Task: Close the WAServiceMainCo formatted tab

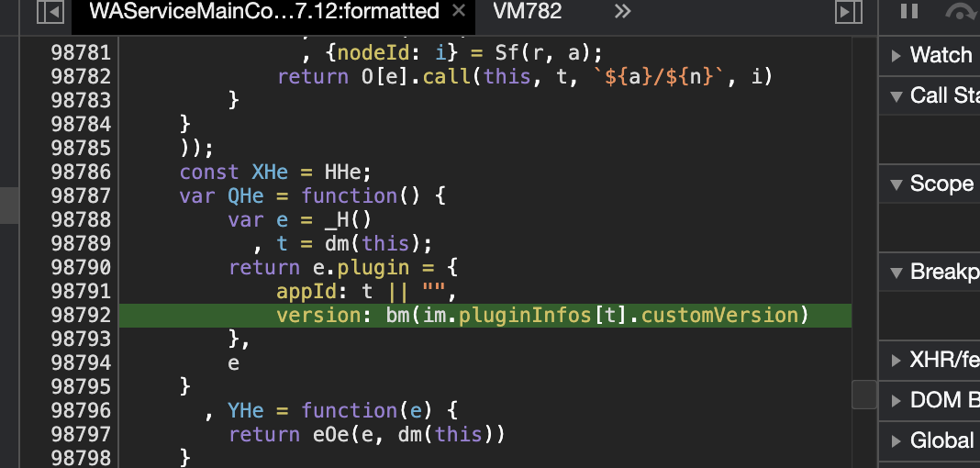Action: tap(459, 11)
